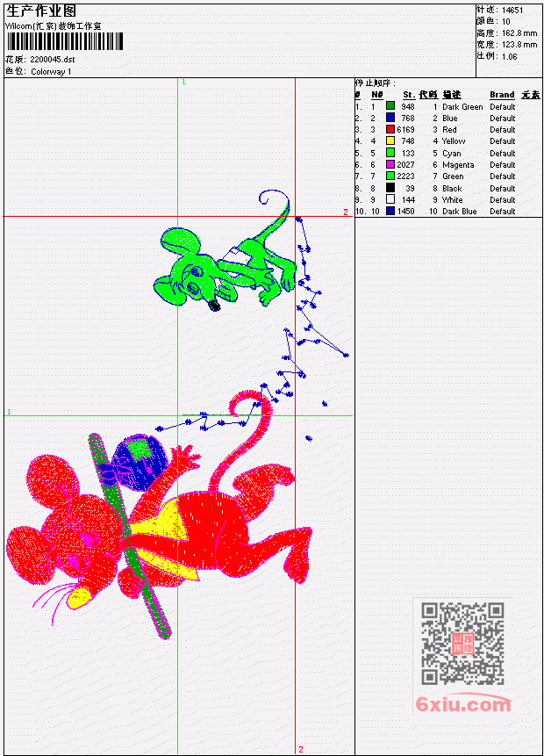Click the barcode under the studio name
Image resolution: width=544 pixels, height=756 pixels.
pos(65,41)
